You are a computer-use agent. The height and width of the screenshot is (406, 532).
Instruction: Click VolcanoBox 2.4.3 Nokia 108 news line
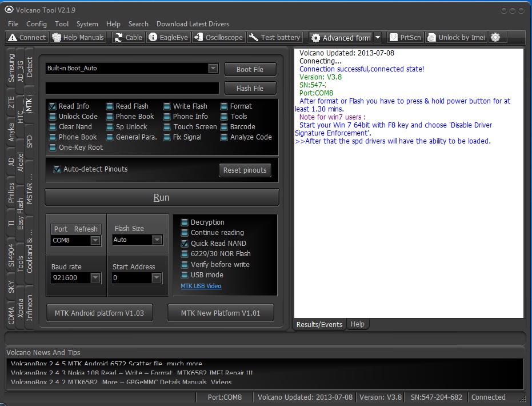(x=131, y=373)
